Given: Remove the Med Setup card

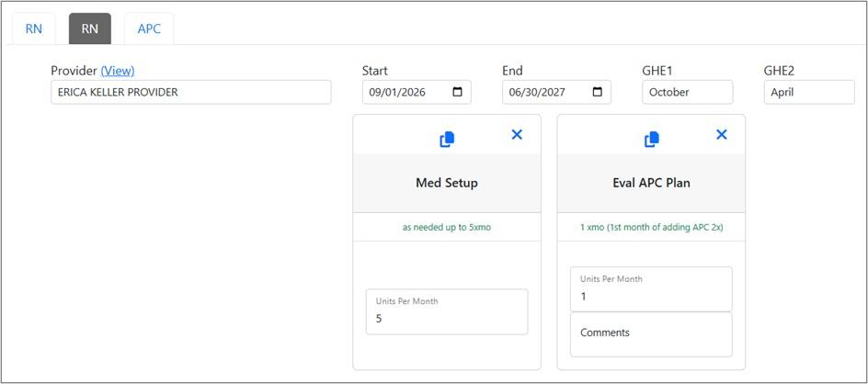Looking at the screenshot, I should pyautogui.click(x=517, y=134).
